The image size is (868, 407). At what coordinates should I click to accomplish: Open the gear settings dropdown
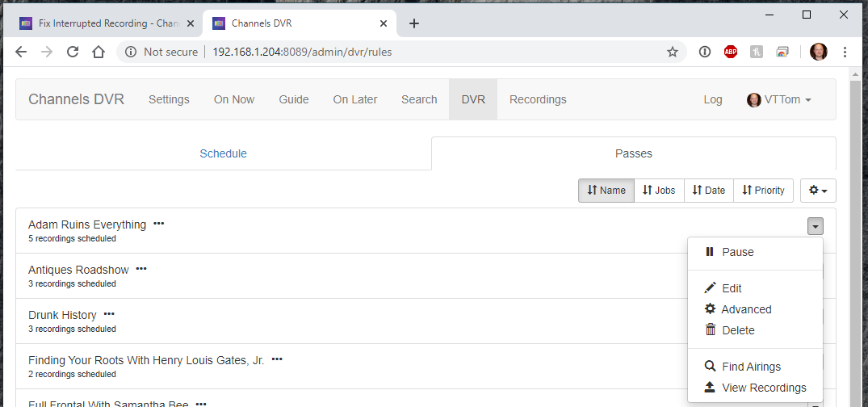point(818,191)
